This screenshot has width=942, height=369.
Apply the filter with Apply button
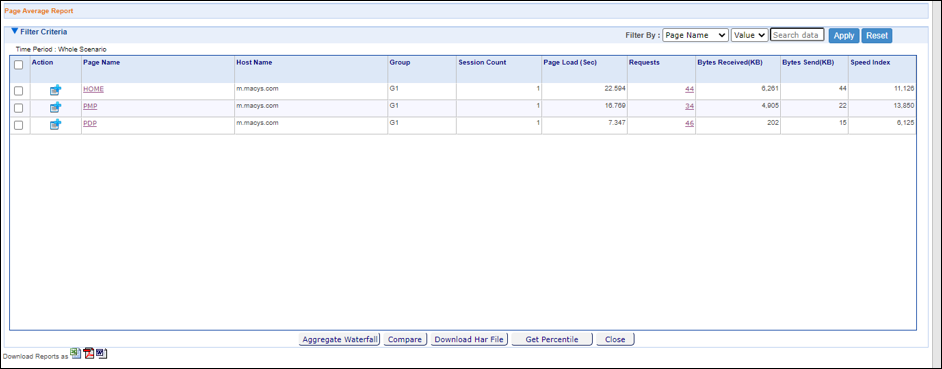(x=843, y=35)
